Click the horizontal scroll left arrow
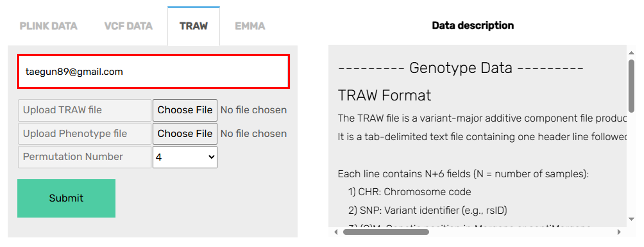This screenshot has height=247, width=644. pos(336,232)
